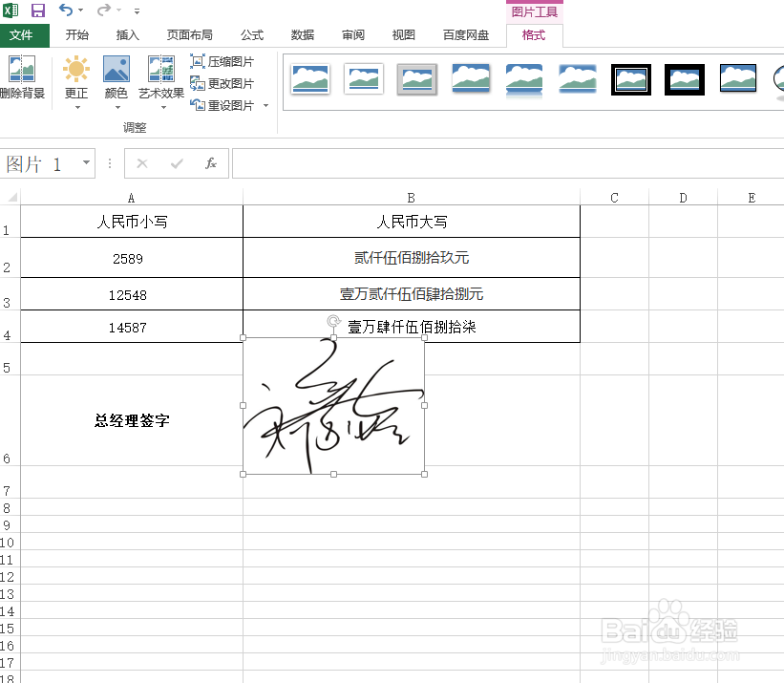Open the 百度网盘 ribbon tab
This screenshot has width=784, height=683.
pyautogui.click(x=465, y=34)
